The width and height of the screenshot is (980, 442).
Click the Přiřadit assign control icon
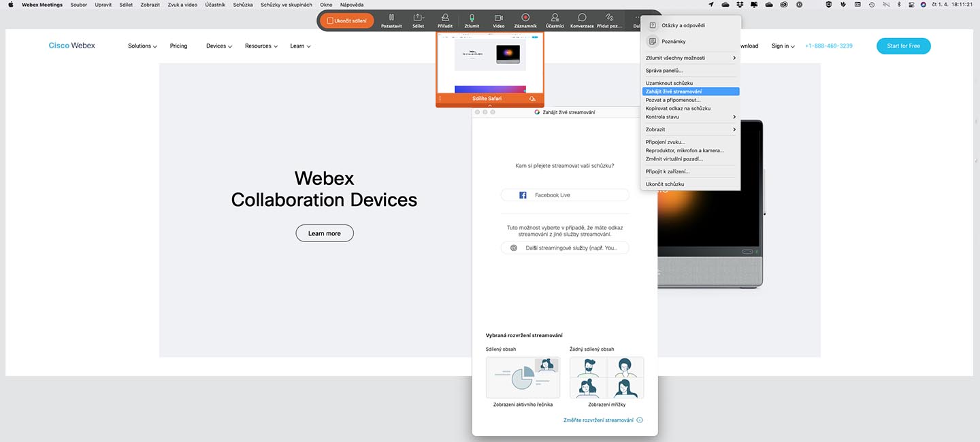[445, 17]
